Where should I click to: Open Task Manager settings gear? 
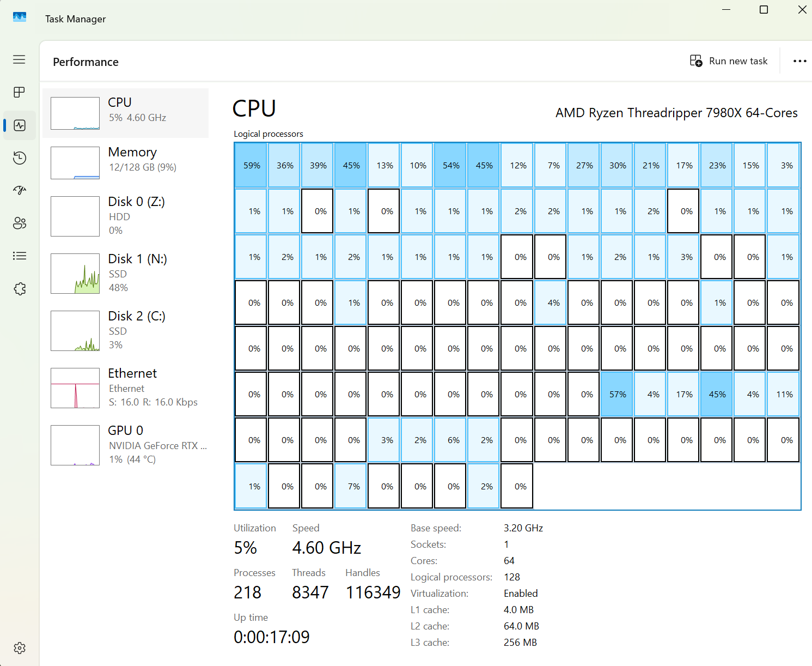click(x=20, y=648)
